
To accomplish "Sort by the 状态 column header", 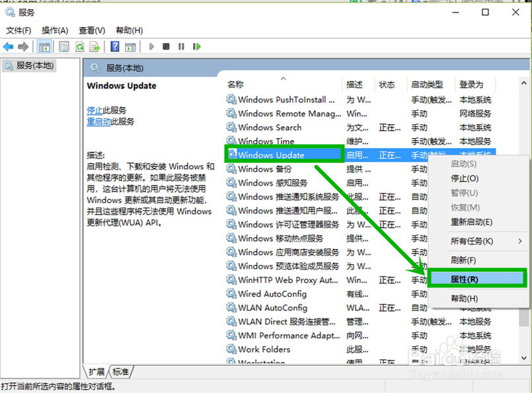I will click(391, 85).
